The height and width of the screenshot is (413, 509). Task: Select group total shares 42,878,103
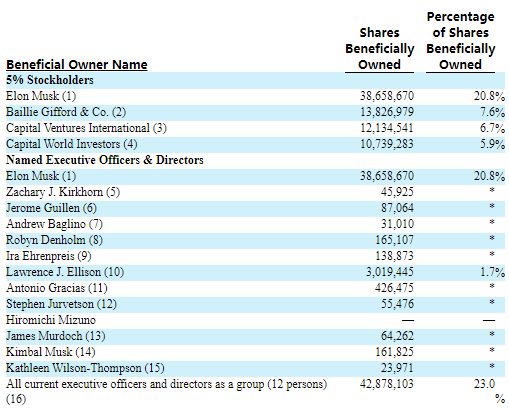point(387,384)
